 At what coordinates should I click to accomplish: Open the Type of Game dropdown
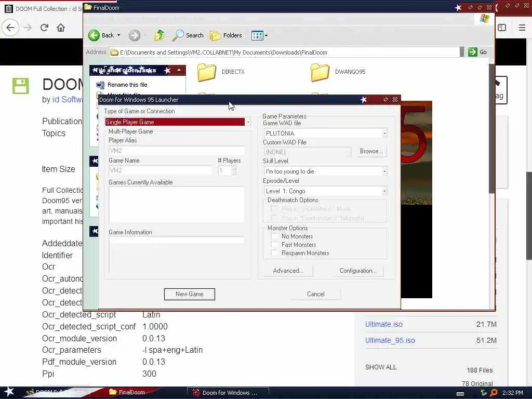click(x=248, y=122)
